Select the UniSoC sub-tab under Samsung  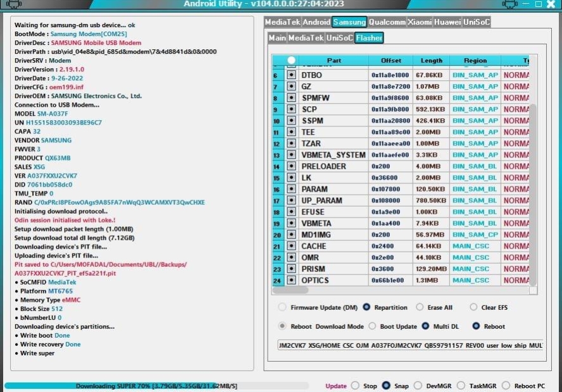tap(339, 37)
